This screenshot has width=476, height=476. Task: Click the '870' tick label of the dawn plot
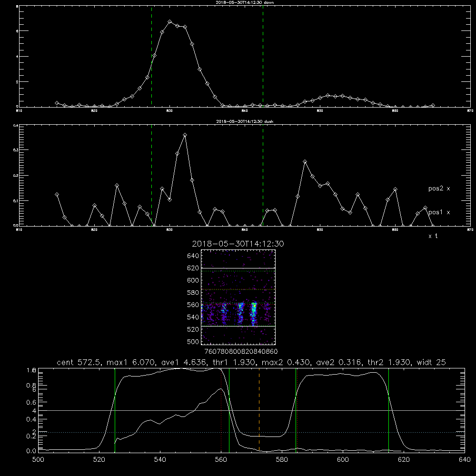pos(470,111)
